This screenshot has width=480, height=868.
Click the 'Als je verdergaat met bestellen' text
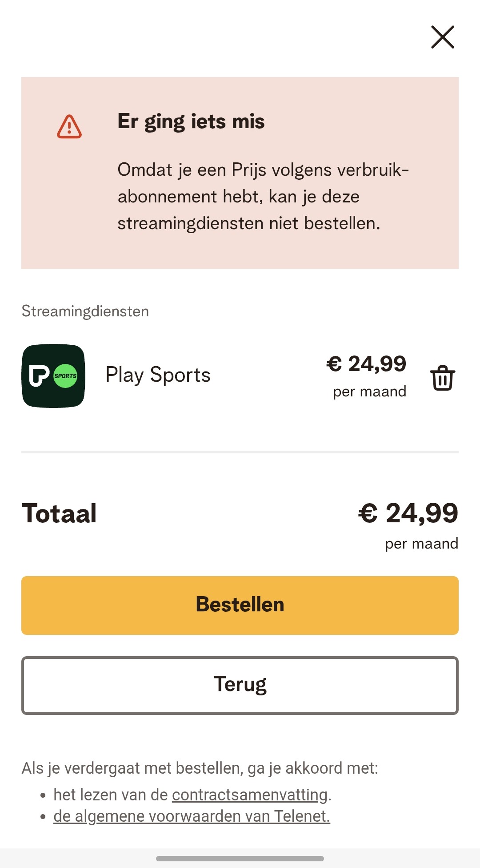click(200, 768)
